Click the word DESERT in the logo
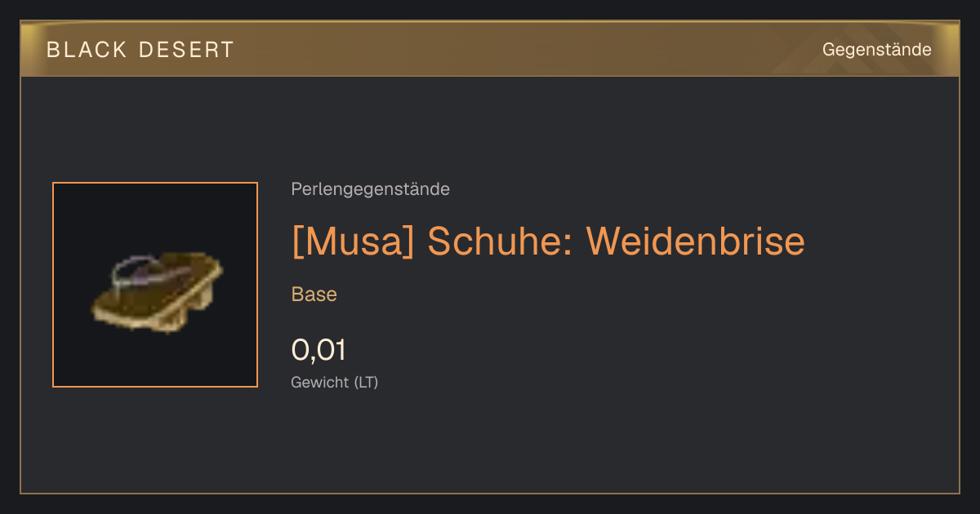 (187, 50)
